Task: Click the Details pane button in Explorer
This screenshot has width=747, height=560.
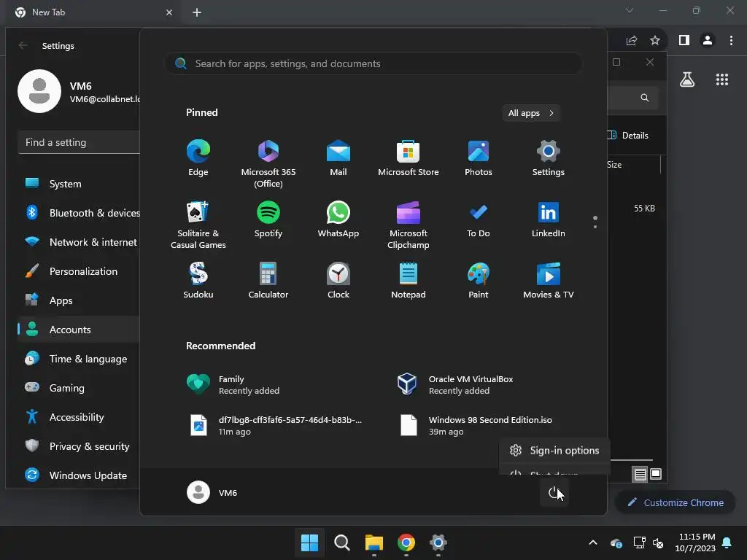Action: 628,135
